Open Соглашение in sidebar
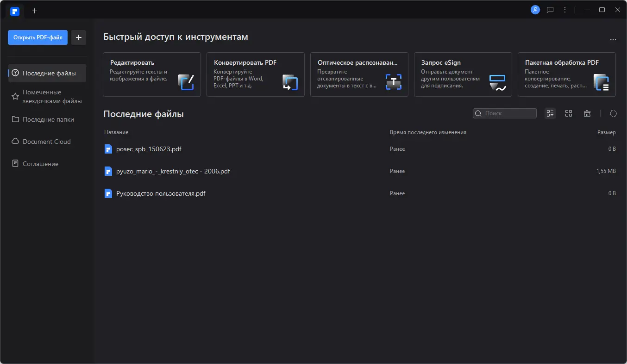 47,164
